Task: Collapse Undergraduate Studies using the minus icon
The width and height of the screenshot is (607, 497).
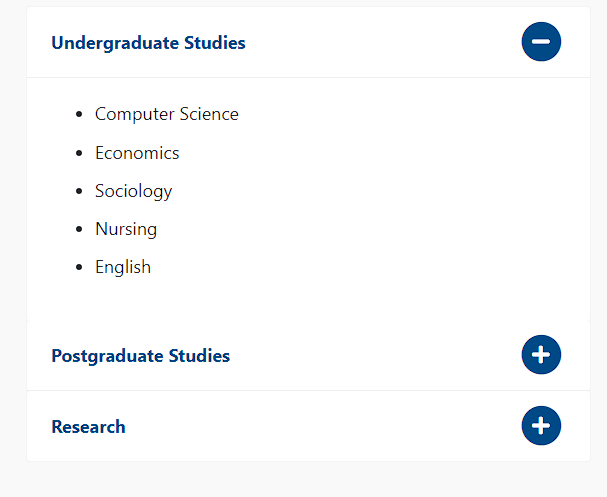Action: 541,42
